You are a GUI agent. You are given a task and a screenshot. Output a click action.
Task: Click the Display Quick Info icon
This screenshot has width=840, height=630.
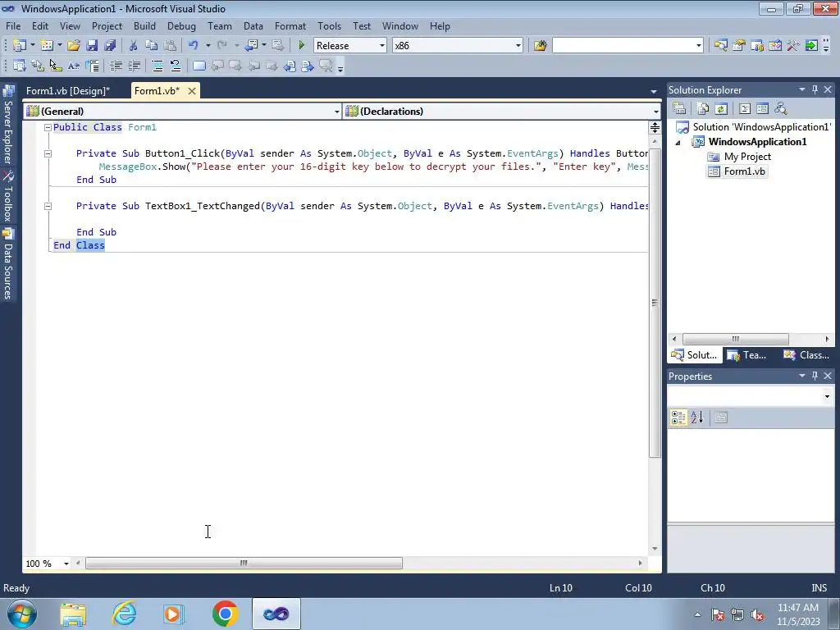pos(55,66)
